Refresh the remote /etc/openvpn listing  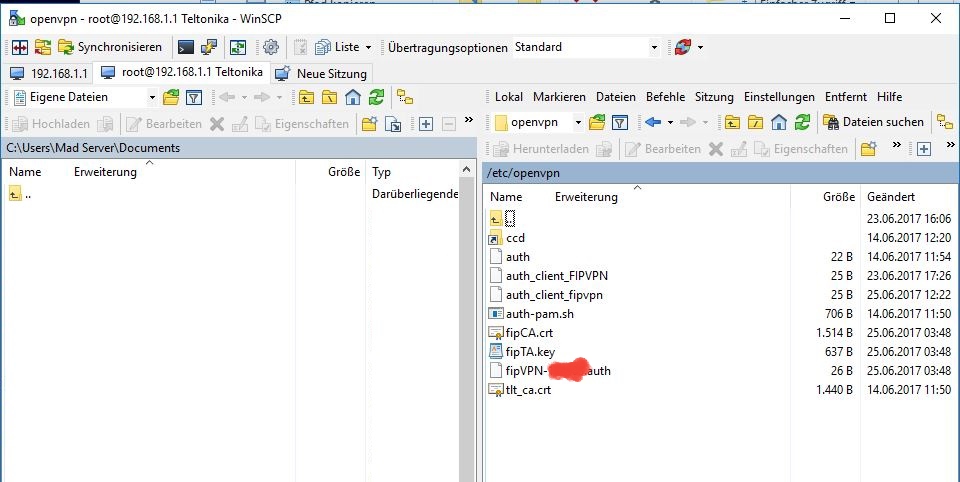pyautogui.click(x=802, y=122)
